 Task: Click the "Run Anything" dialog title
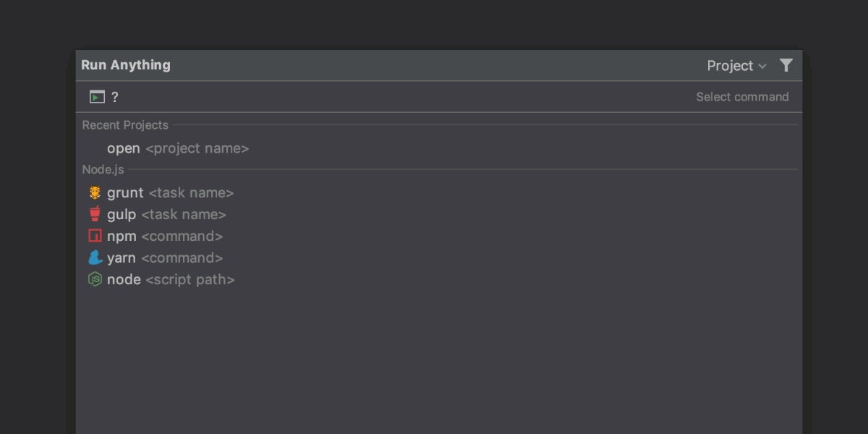click(x=126, y=65)
